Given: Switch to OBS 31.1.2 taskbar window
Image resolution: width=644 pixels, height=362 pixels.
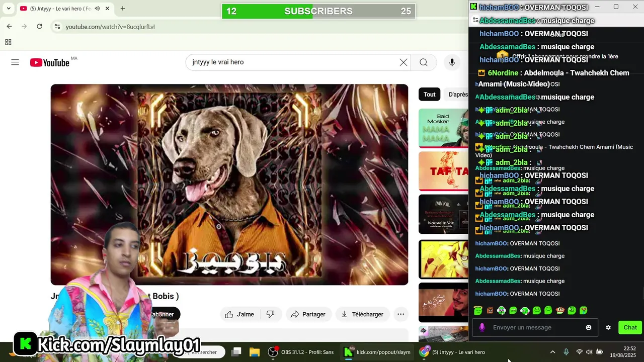Looking at the screenshot, I should (x=301, y=352).
